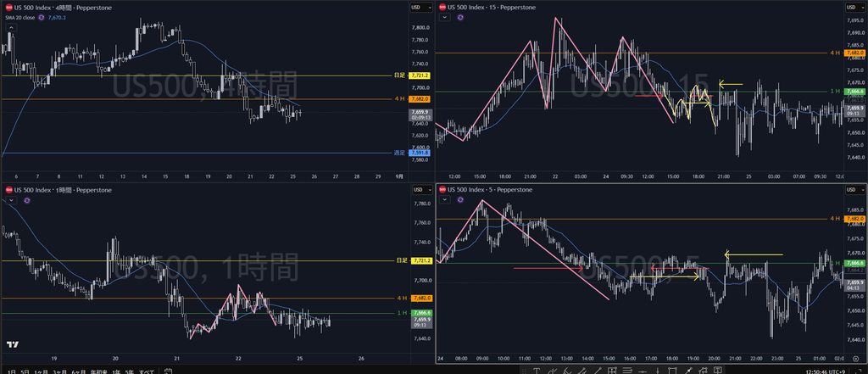Expand the legend in the 5-minute chart

444,200
